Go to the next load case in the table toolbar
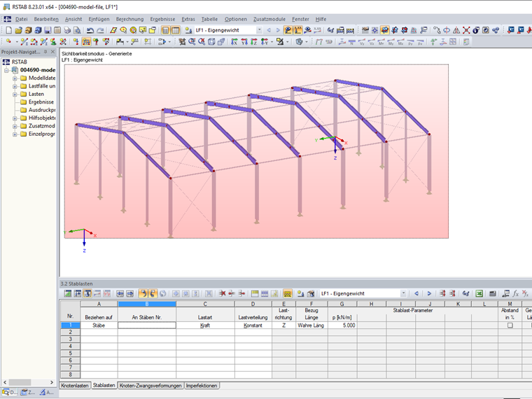Screen dimensions: 532x399 point(429,293)
